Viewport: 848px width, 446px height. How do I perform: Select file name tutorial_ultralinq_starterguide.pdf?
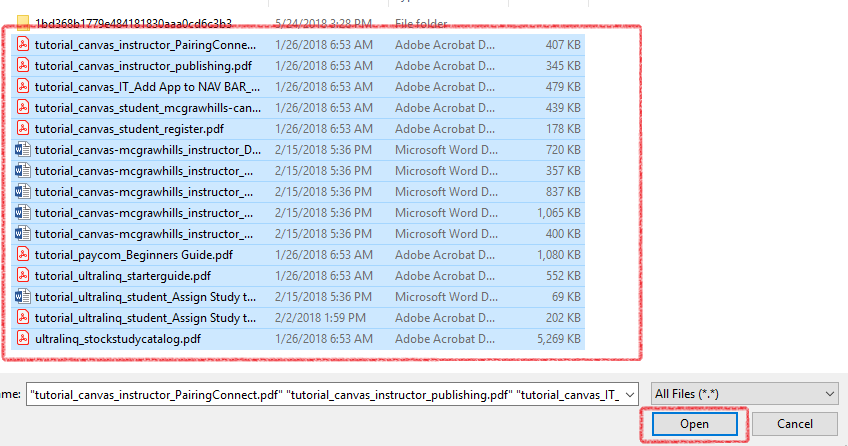123,276
